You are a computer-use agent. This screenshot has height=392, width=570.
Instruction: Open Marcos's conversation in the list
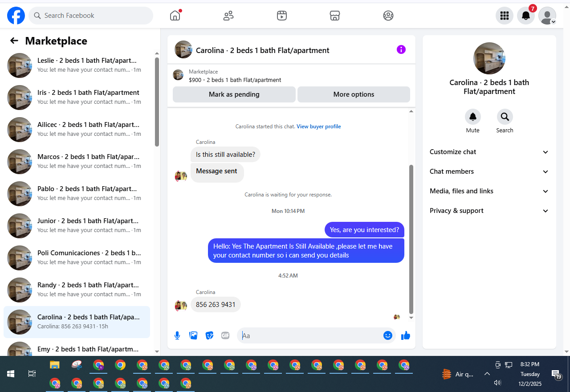coord(77,162)
